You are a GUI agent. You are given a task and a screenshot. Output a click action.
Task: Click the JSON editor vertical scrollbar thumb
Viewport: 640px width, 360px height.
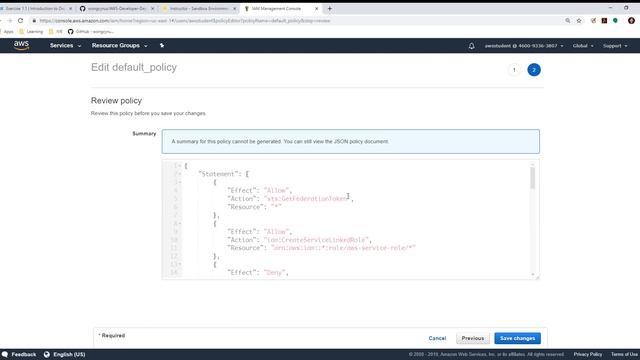coord(532,178)
